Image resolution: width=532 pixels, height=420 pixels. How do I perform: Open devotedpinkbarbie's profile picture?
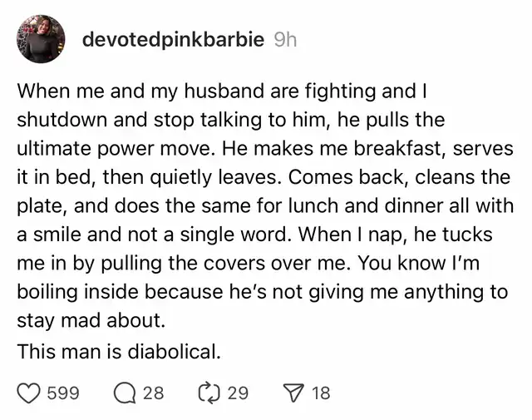tap(41, 39)
